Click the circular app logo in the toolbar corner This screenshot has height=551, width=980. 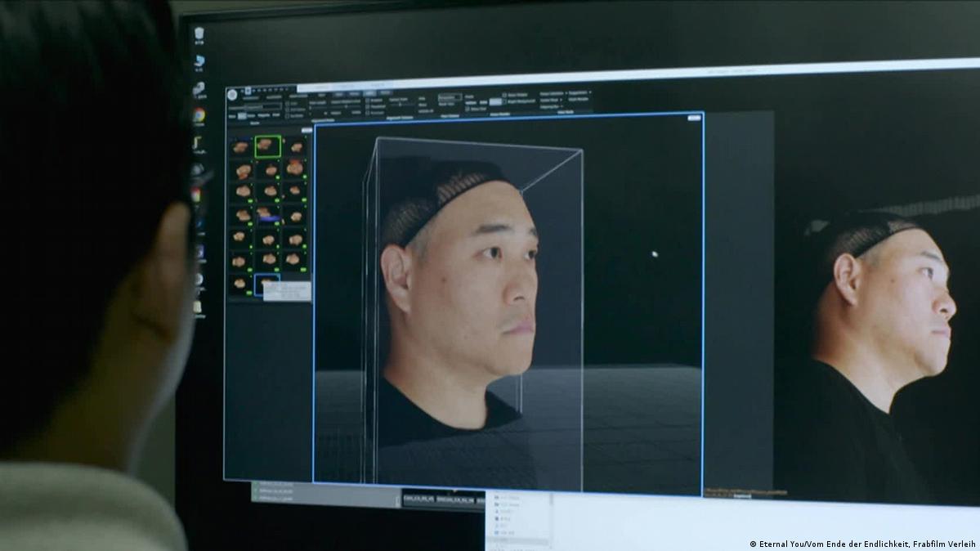pyautogui.click(x=233, y=92)
